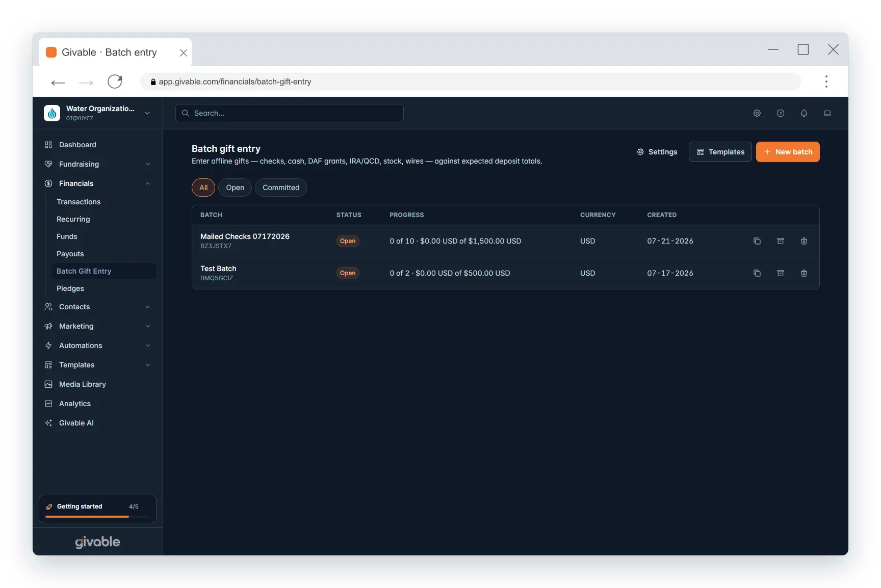Open the Templates button near New batch
Viewport: 881px width, 588px height.
(x=720, y=152)
